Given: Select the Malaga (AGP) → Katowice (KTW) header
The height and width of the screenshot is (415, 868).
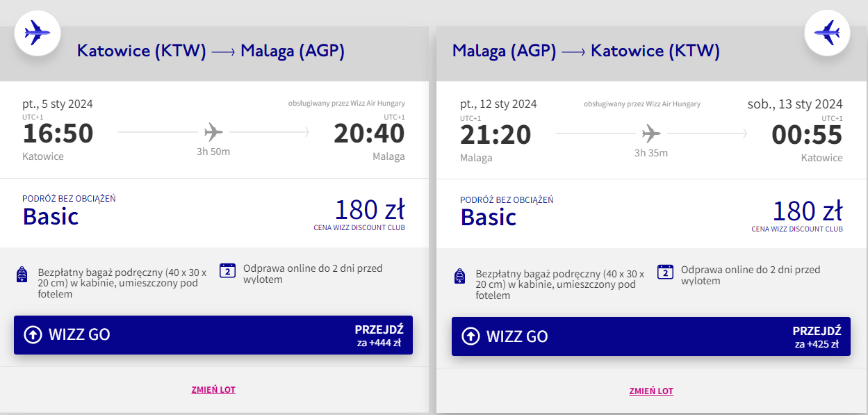Looking at the screenshot, I should click(x=586, y=51).
